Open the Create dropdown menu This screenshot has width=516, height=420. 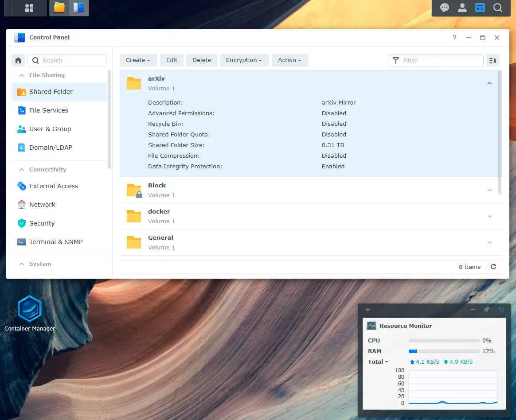point(138,60)
